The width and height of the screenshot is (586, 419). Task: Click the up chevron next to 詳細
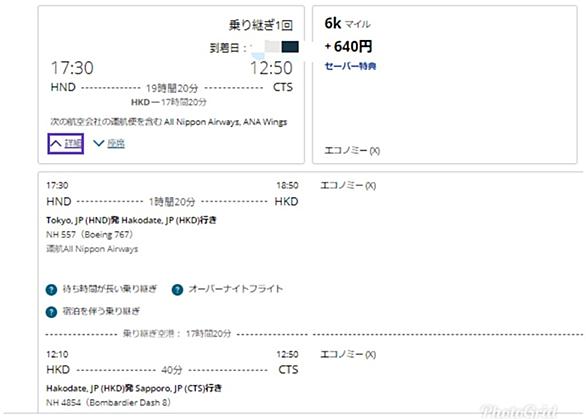click(x=56, y=144)
